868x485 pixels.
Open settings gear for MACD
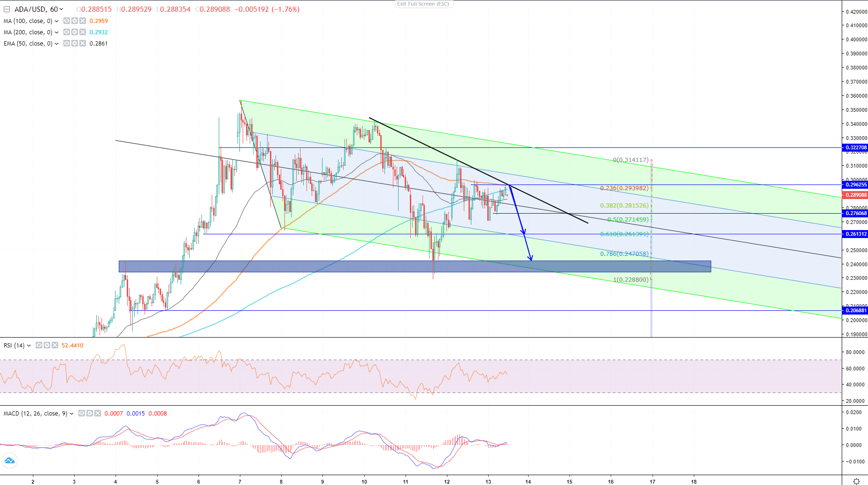tap(90, 414)
